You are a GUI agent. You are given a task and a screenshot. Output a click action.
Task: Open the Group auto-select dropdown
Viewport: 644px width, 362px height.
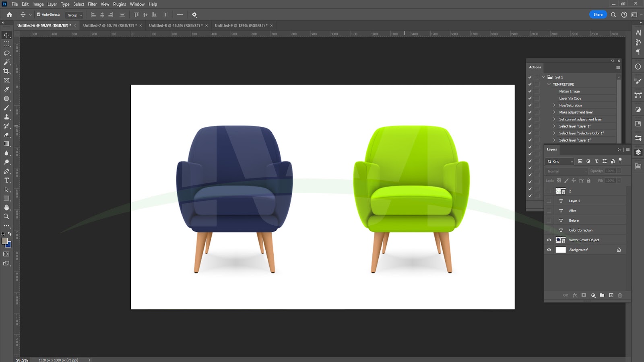74,15
